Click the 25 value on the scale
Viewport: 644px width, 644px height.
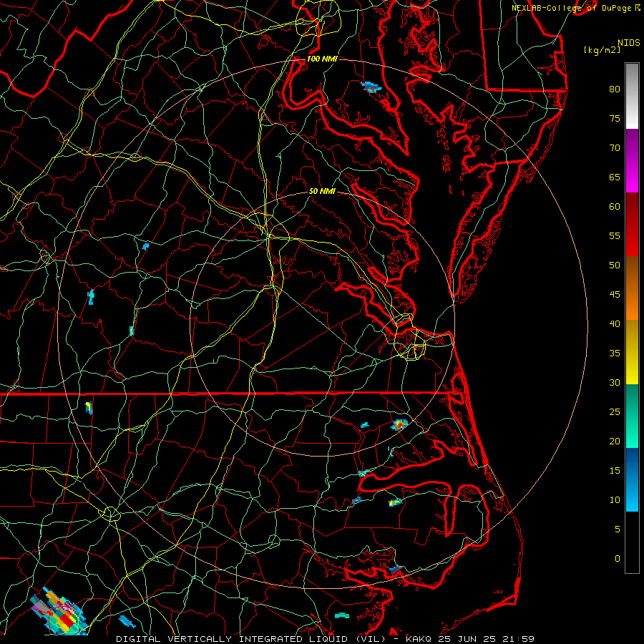click(615, 411)
